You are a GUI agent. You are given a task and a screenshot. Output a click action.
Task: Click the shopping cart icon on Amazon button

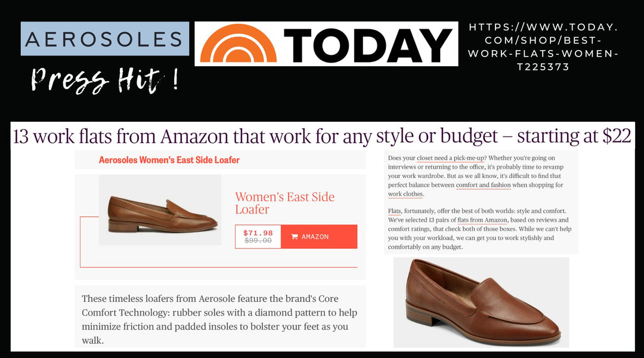[x=294, y=237]
